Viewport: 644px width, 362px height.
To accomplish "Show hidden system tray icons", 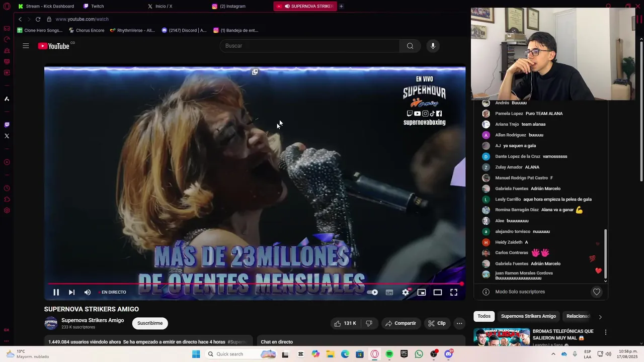I will click(553, 354).
